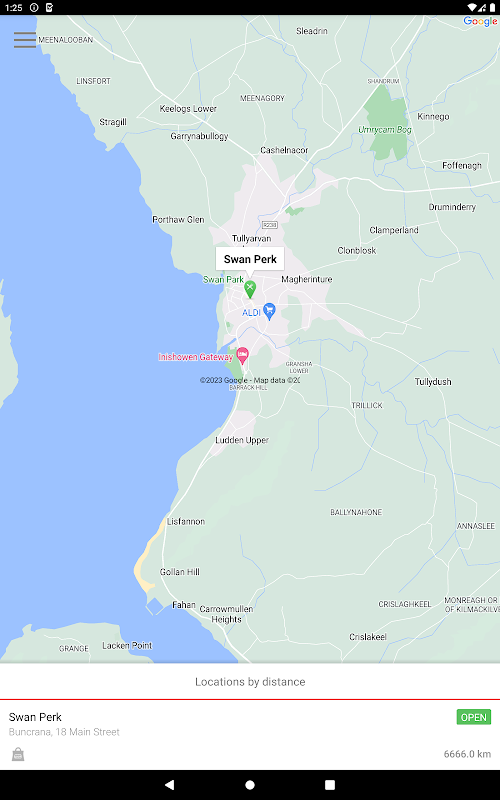Select the Swan Perk location list entry

(x=250, y=735)
